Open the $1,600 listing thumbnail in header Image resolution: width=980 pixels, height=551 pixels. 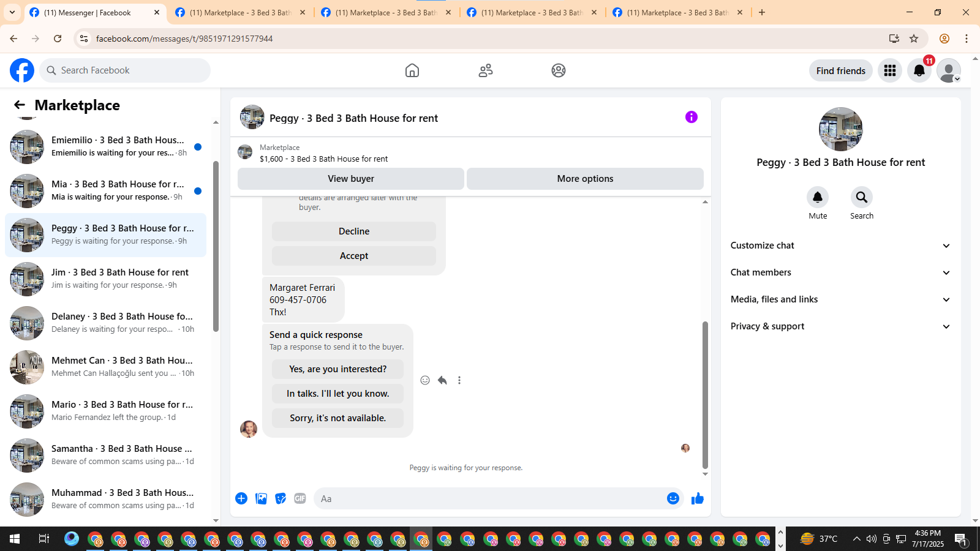[x=245, y=152]
